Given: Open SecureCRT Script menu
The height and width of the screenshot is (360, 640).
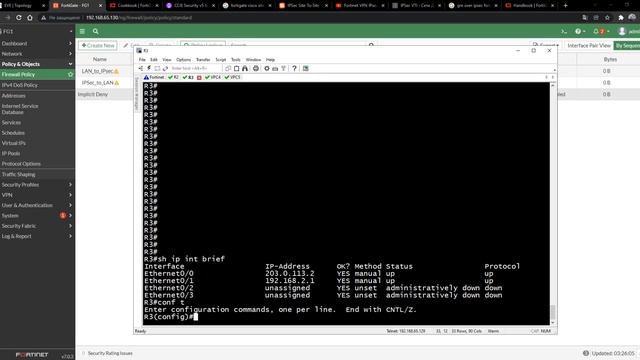Looking at the screenshot, I should point(220,60).
